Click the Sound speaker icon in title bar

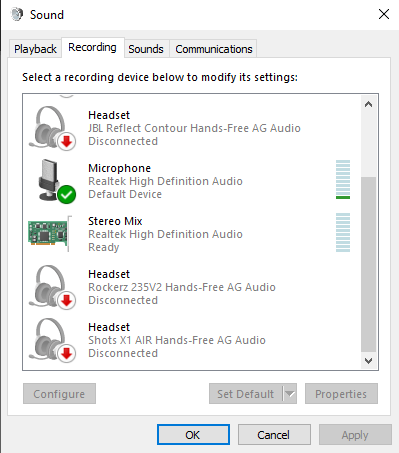coord(17,14)
